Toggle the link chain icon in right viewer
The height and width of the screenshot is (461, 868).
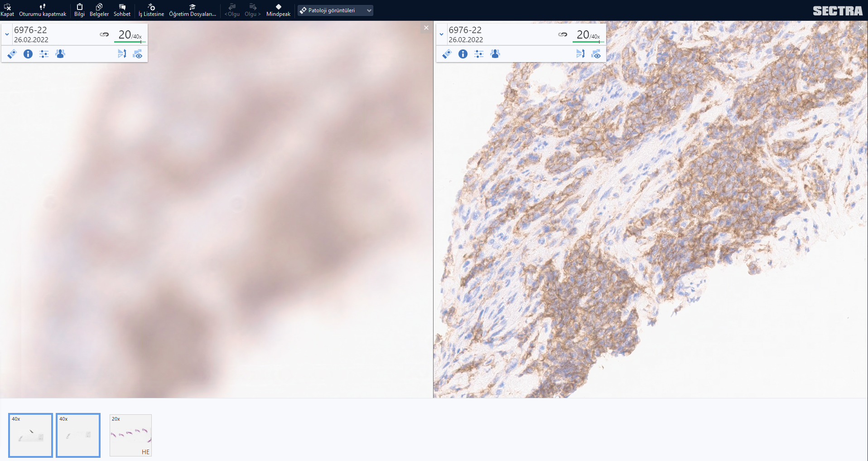pyautogui.click(x=563, y=34)
